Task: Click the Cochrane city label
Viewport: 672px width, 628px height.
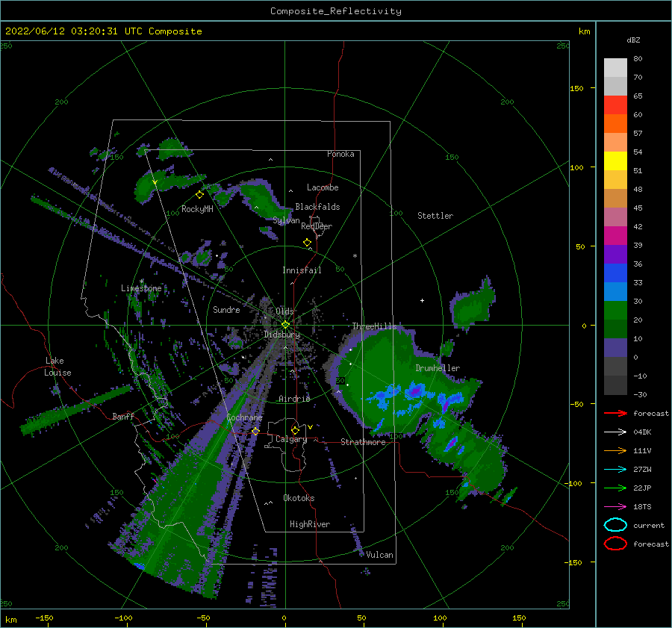Action: click(x=244, y=417)
